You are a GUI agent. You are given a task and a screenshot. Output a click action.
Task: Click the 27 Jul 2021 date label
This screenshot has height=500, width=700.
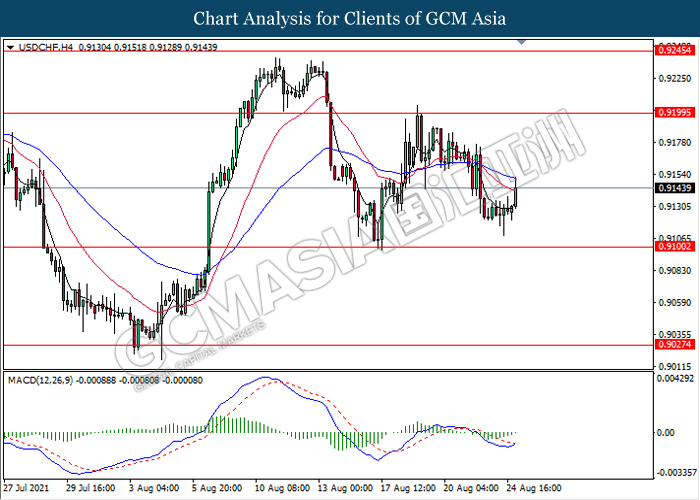[x=26, y=488]
